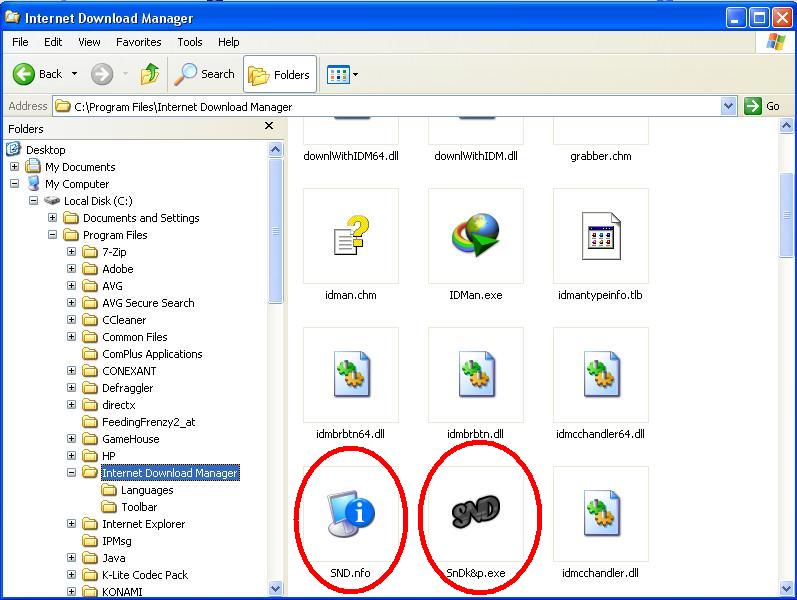
Task: Select Desktop in folder tree
Action: pos(46,150)
